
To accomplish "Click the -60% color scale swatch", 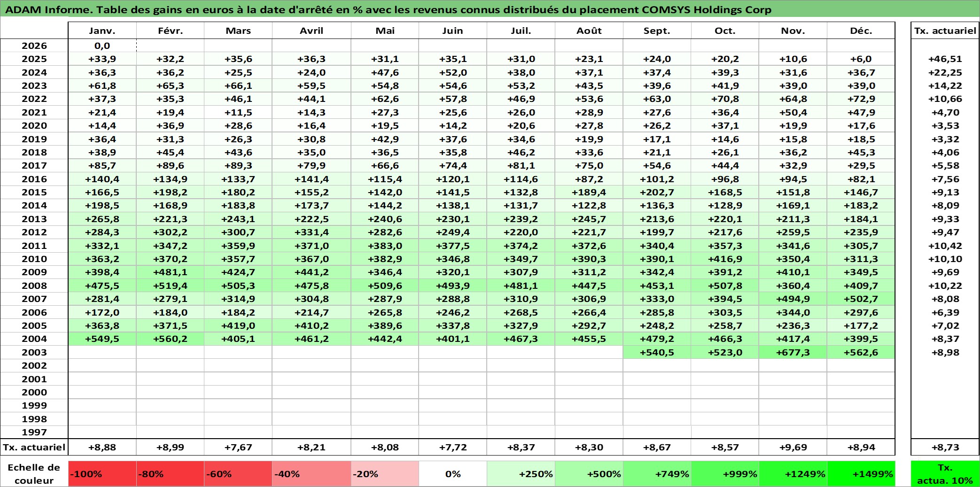I will point(238,473).
